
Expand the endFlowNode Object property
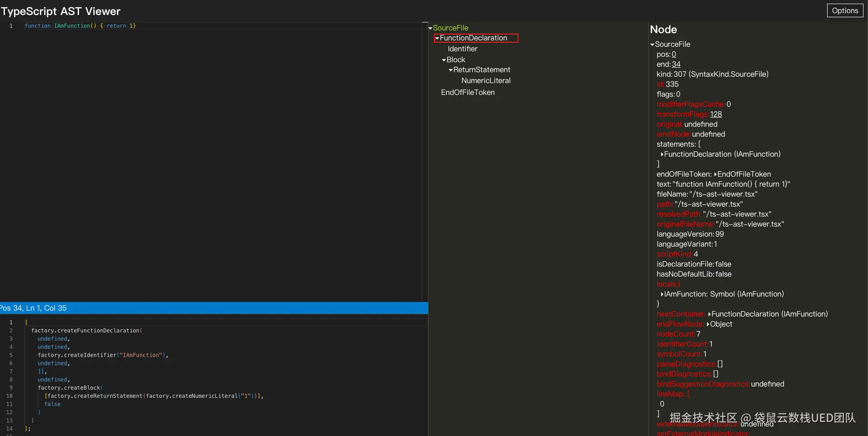708,324
